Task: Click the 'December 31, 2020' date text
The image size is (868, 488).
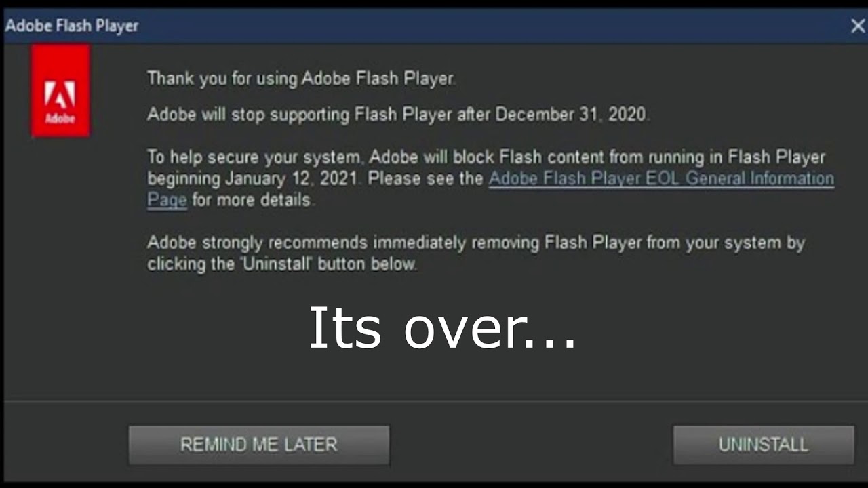Action: click(x=572, y=115)
